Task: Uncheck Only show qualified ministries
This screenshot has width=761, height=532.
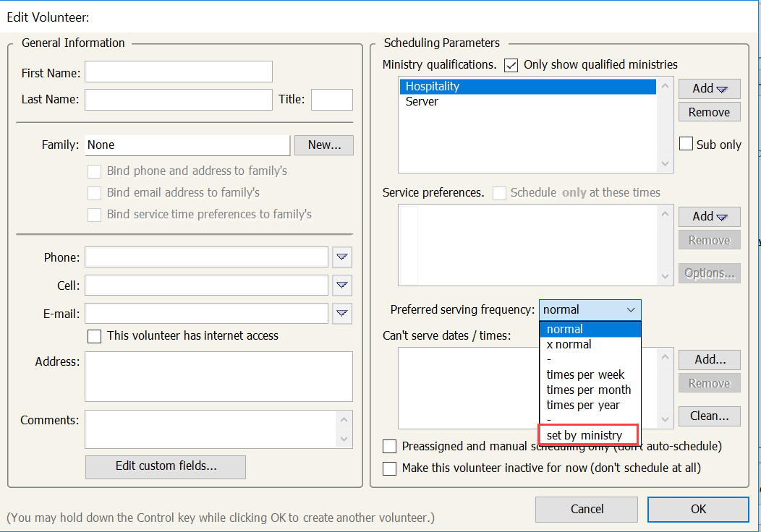Action: click(x=511, y=65)
